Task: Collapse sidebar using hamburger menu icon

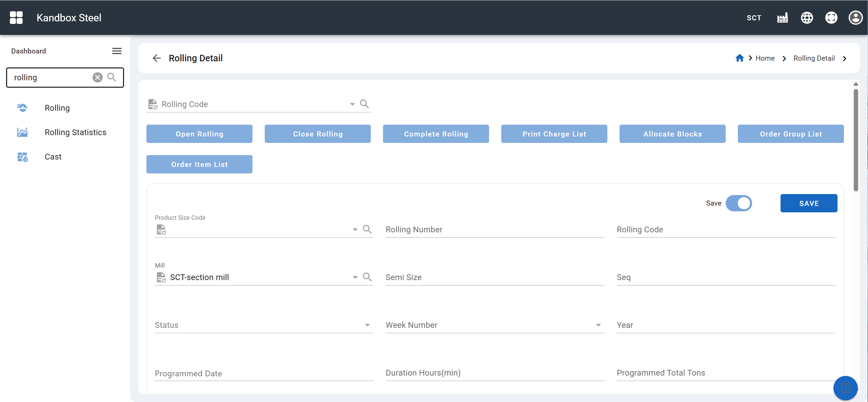Action: tap(117, 51)
